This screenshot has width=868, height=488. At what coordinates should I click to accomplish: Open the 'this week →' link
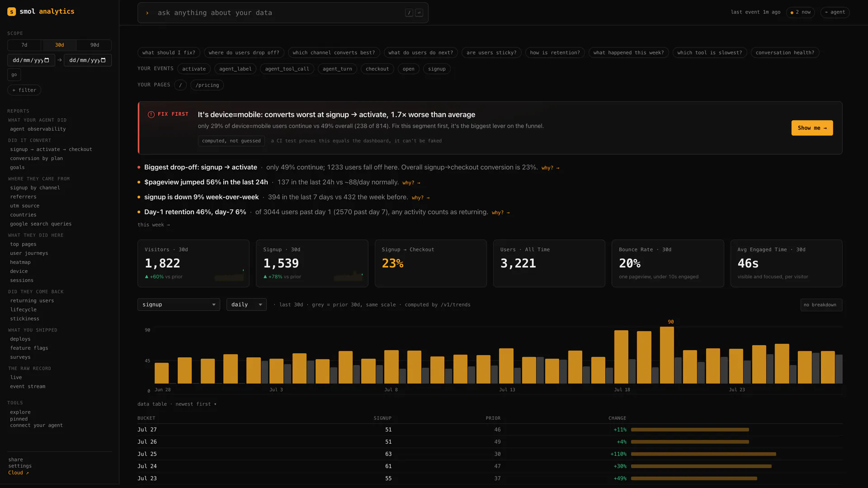pos(154,225)
